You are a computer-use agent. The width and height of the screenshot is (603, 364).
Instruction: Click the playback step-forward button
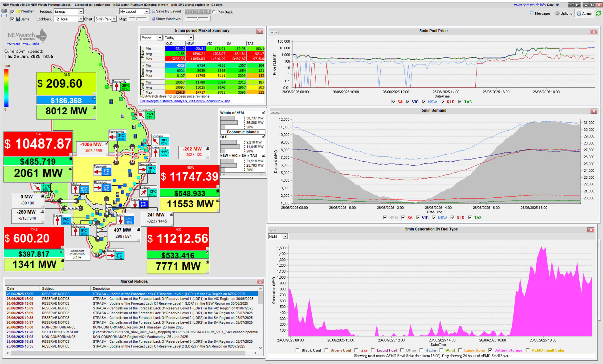(208, 12)
